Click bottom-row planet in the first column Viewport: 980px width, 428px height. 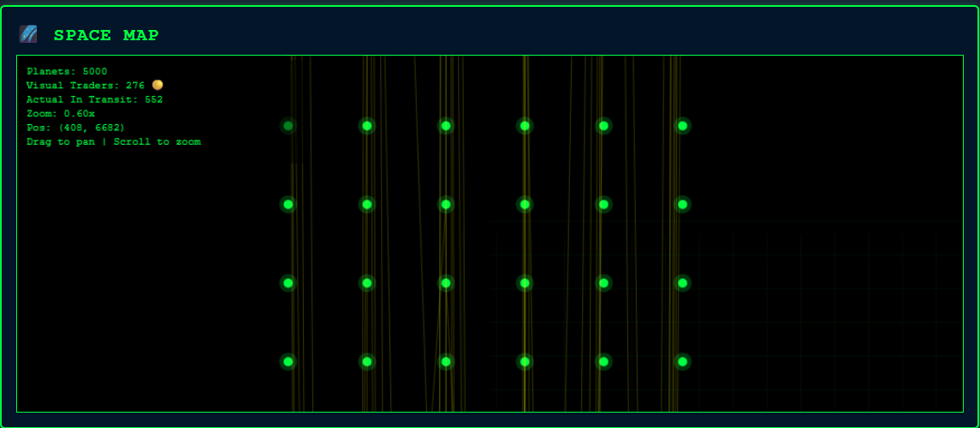(x=288, y=362)
